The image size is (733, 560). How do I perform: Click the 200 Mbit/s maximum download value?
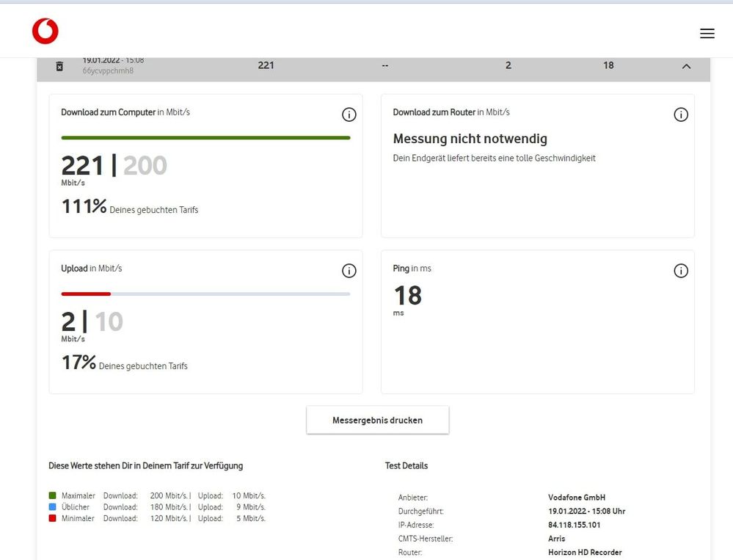[x=169, y=495]
